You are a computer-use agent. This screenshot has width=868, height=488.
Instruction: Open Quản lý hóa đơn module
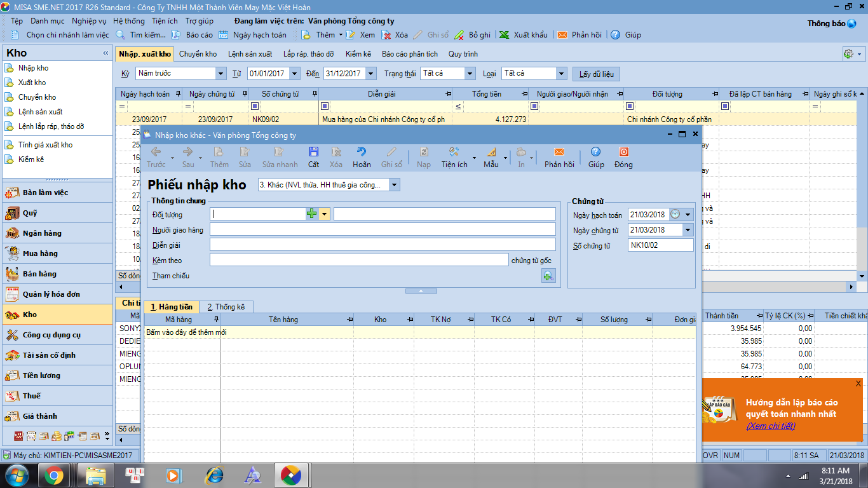pos(57,294)
